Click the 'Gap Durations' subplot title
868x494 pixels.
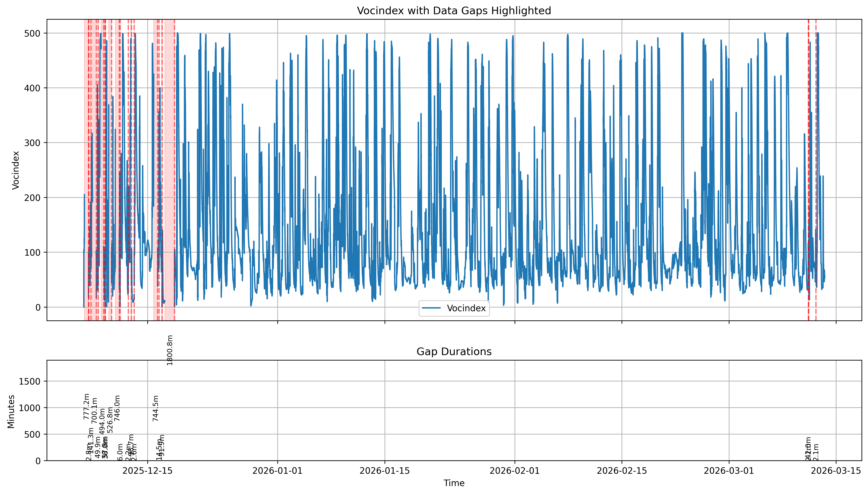pyautogui.click(x=454, y=352)
